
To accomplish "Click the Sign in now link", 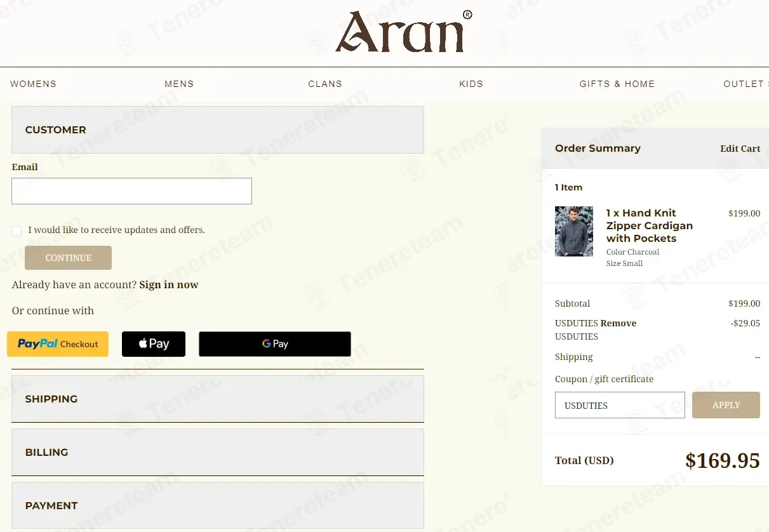I will point(169,284).
